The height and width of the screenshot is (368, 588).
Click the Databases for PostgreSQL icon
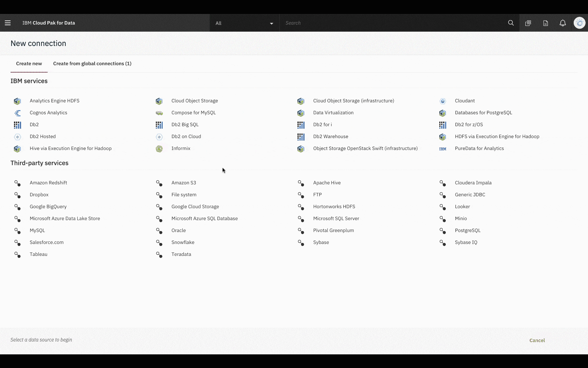(x=442, y=113)
